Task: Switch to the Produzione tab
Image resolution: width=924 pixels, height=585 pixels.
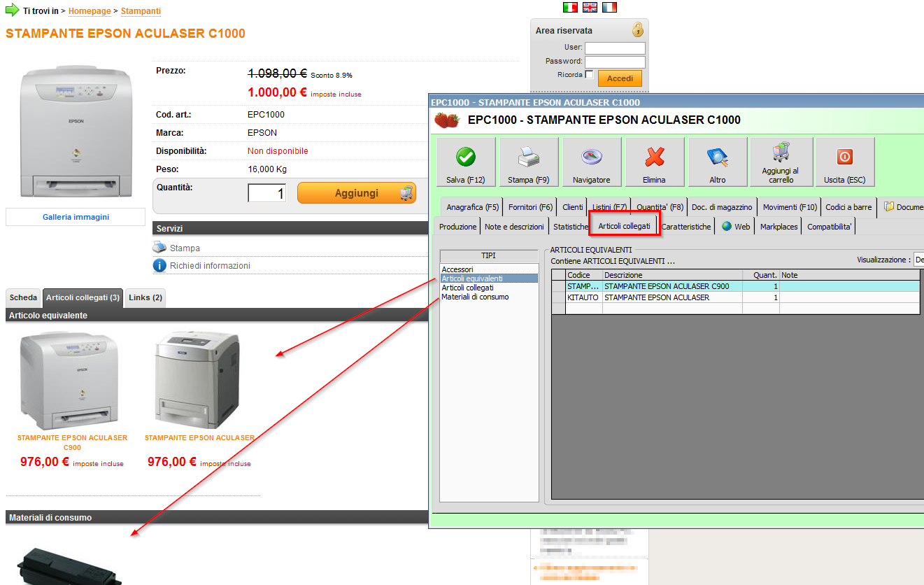Action: tap(457, 227)
